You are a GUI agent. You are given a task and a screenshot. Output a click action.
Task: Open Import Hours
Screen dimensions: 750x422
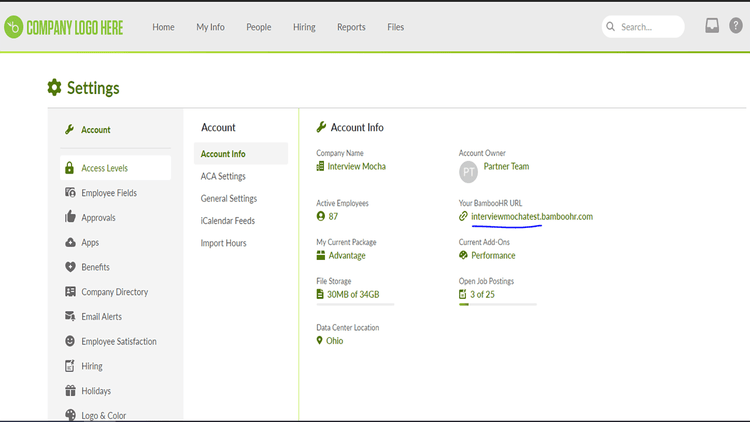(223, 243)
